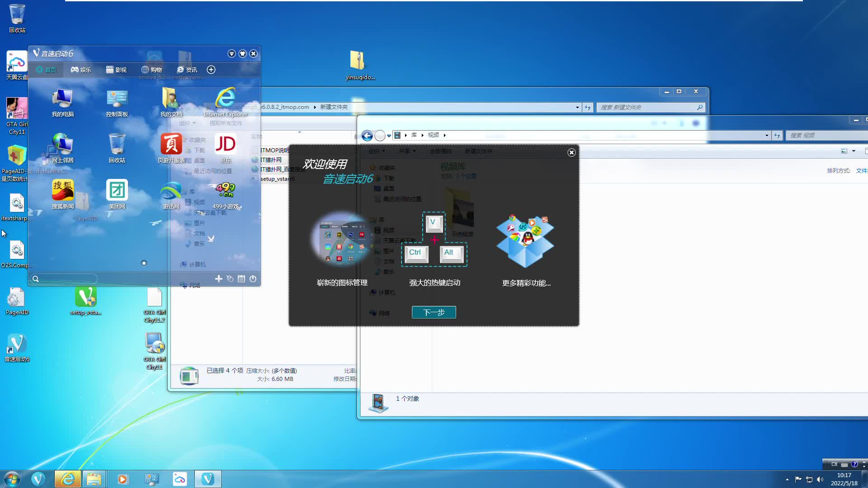Click the 下一步 button in welcome dialog
The height and width of the screenshot is (488, 868).
[x=434, y=312]
